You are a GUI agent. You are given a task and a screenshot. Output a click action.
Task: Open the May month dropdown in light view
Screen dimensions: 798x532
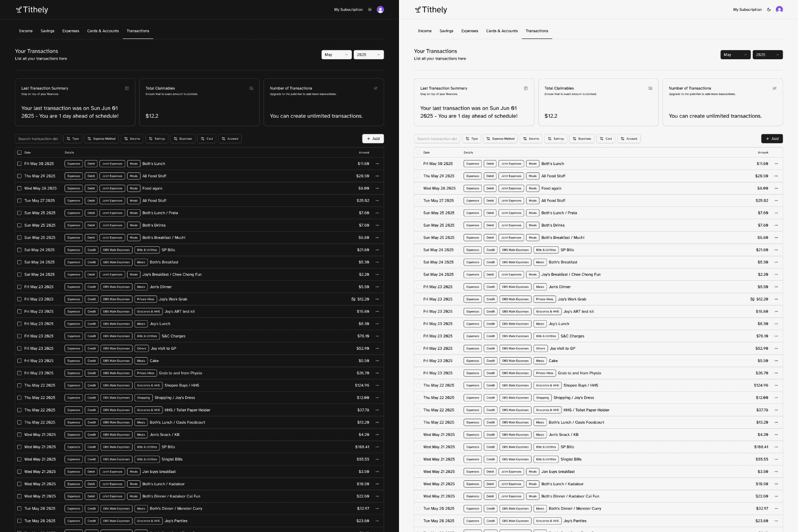click(x=735, y=55)
